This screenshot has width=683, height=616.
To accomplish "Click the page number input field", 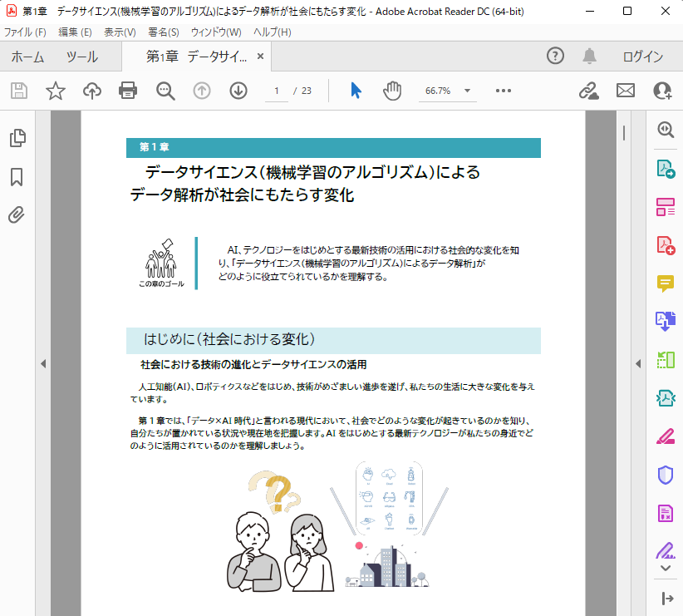I will click(278, 91).
